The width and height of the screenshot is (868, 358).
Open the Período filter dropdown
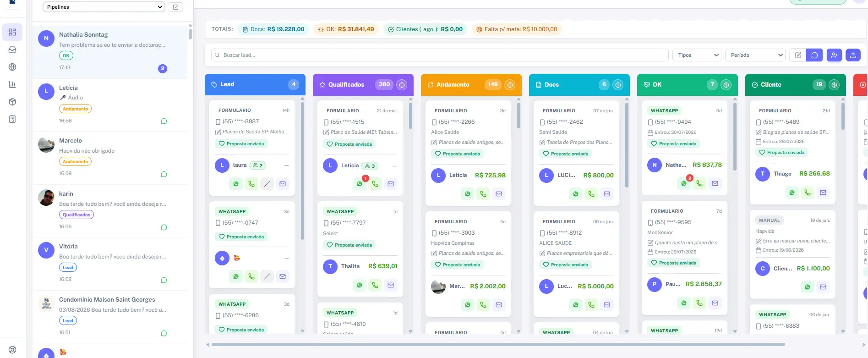755,55
